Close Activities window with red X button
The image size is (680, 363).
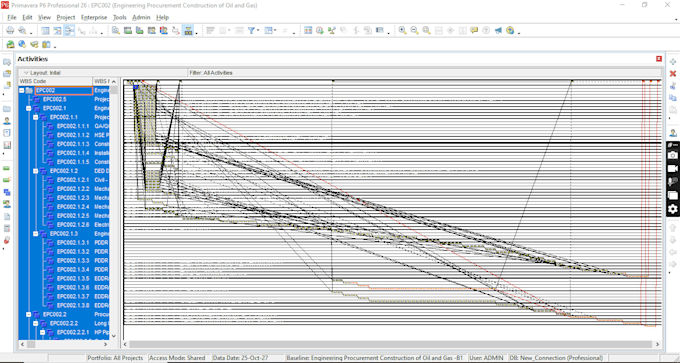coord(659,59)
